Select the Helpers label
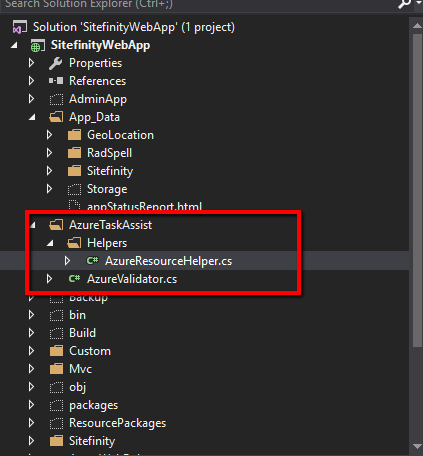423x456 pixels. 107,243
